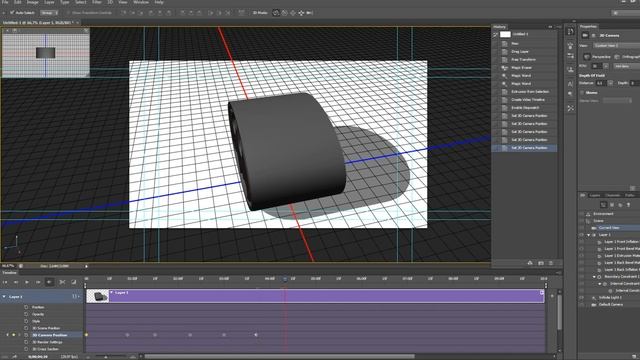Screen dimensions: 640x360
Task: Toggle 3D Scene Position stopwatch
Action: click(26, 328)
